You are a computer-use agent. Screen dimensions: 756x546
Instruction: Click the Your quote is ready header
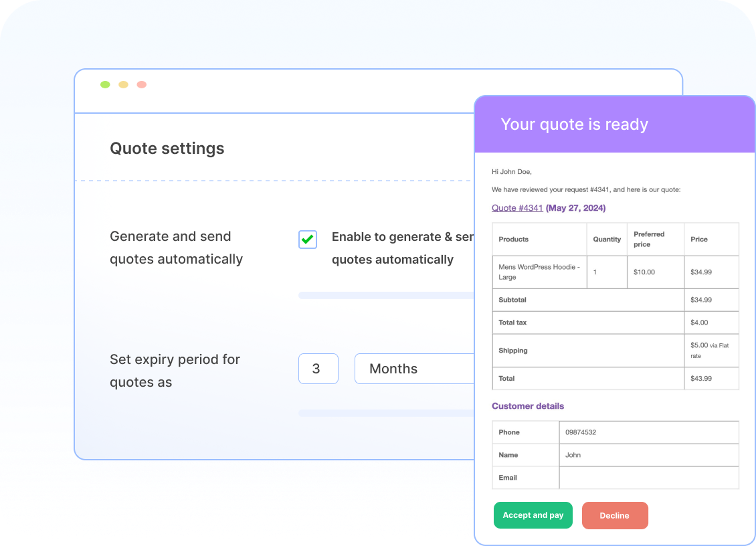[574, 124]
